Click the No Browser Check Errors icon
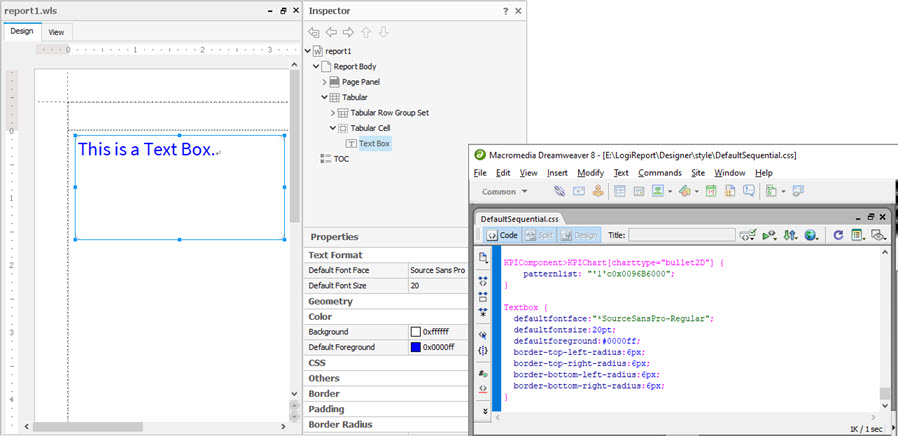The width and height of the screenshot is (898, 436). 747,235
